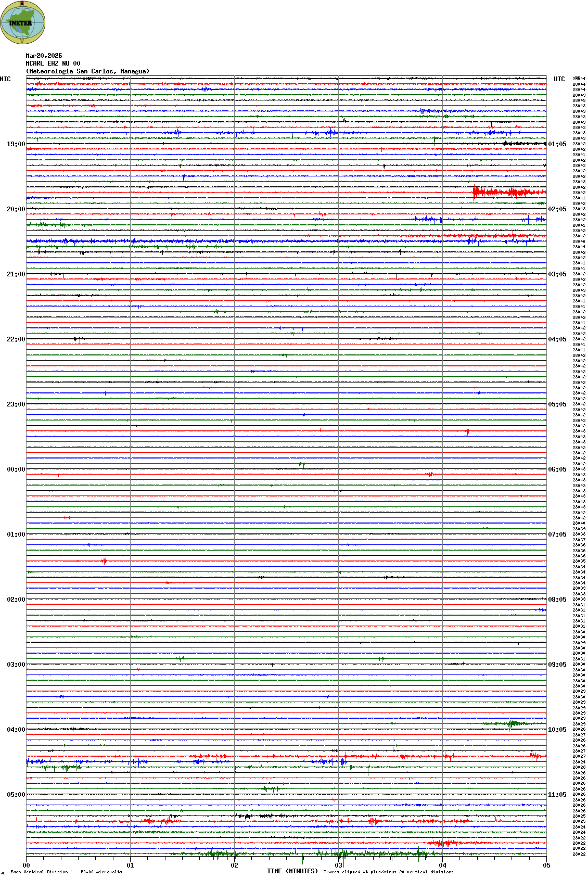Click the MCARL EHZ NU 00 station label
Viewport: 588px width, 879px height.
53,63
